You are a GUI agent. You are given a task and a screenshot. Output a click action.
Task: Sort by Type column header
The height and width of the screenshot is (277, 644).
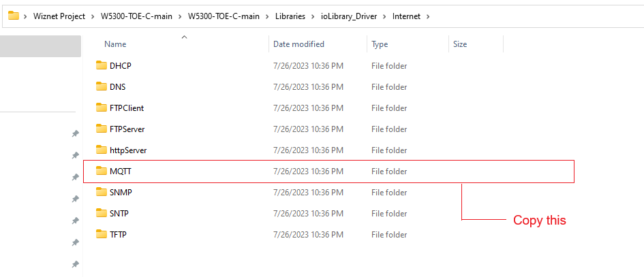(x=380, y=44)
